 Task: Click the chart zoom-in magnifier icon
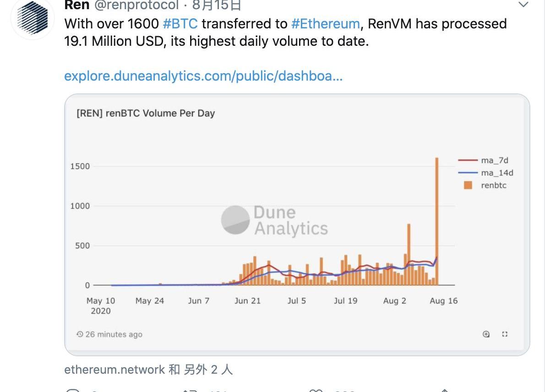486,334
